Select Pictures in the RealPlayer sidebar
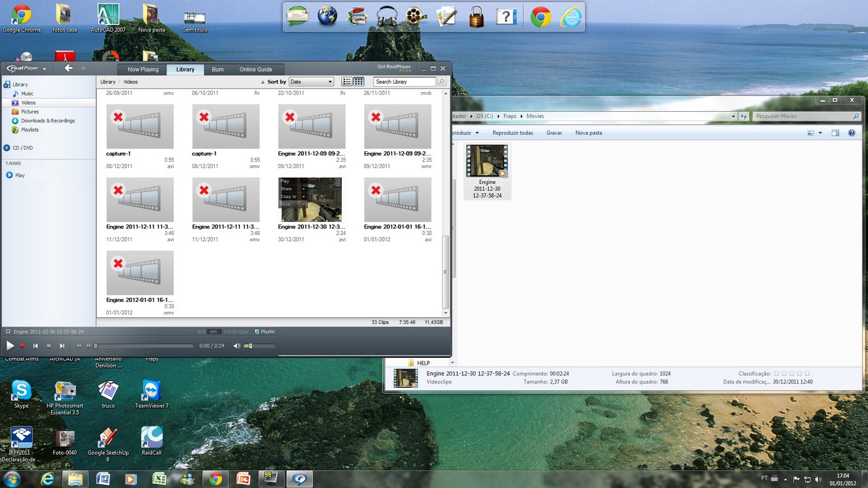Image resolution: width=868 pixels, height=488 pixels. click(30, 112)
